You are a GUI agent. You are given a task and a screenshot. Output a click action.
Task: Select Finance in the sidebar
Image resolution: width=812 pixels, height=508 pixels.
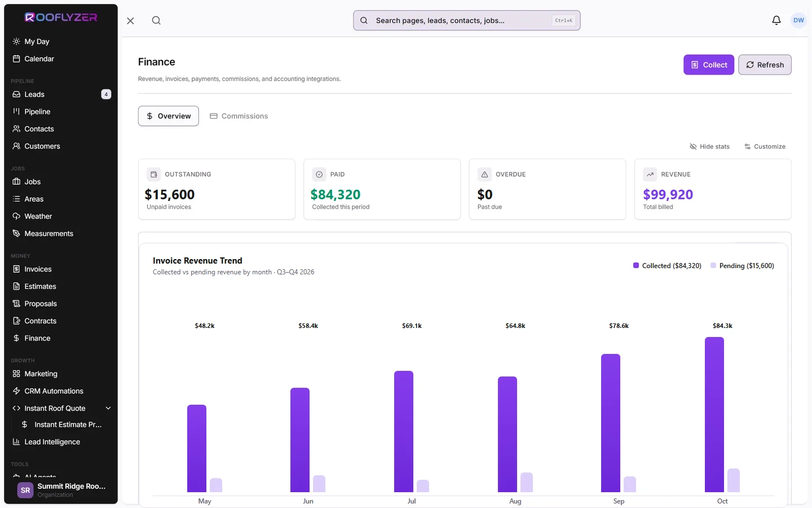(61, 338)
